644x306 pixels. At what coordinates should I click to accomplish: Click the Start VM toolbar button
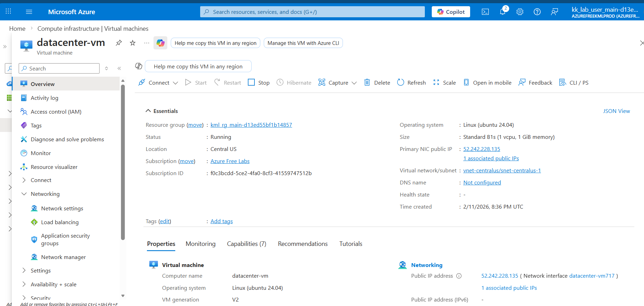[196, 83]
